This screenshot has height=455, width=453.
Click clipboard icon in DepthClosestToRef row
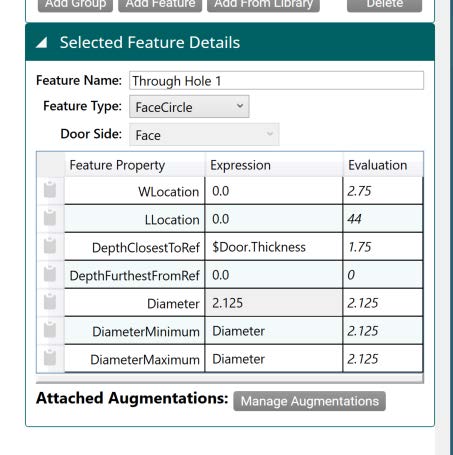click(x=50, y=246)
